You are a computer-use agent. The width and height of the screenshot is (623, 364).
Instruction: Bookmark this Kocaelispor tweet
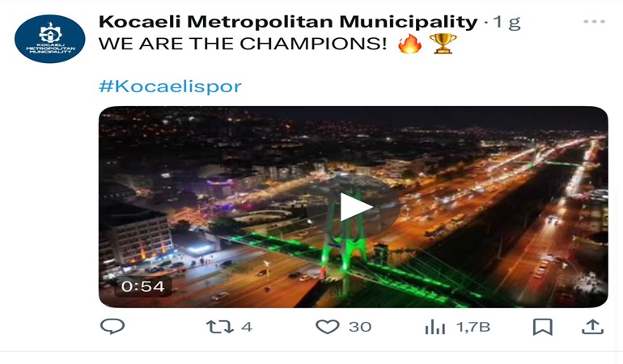[542, 327]
